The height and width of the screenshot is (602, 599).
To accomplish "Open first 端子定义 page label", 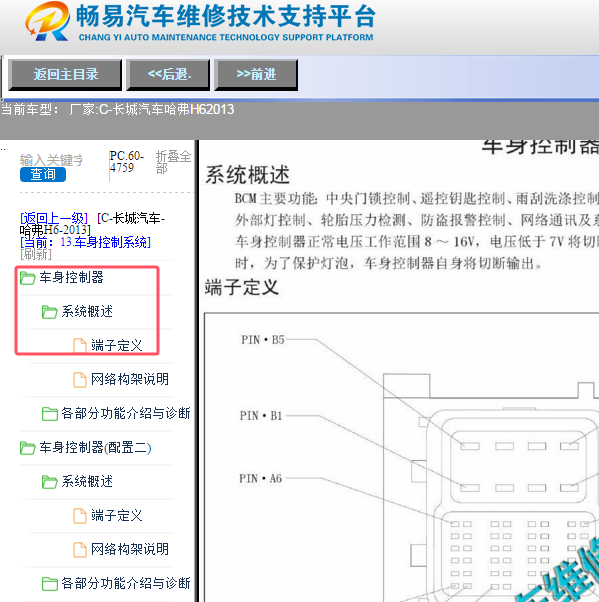I will tap(117, 345).
